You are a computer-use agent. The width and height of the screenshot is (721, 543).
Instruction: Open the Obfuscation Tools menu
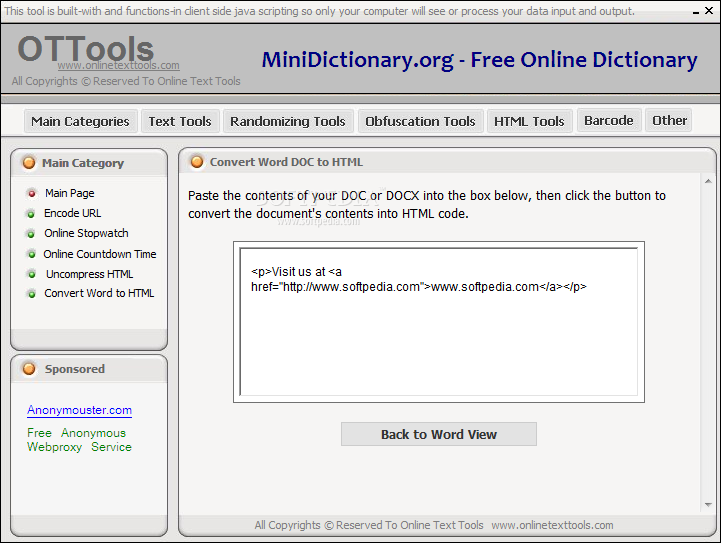pos(420,121)
